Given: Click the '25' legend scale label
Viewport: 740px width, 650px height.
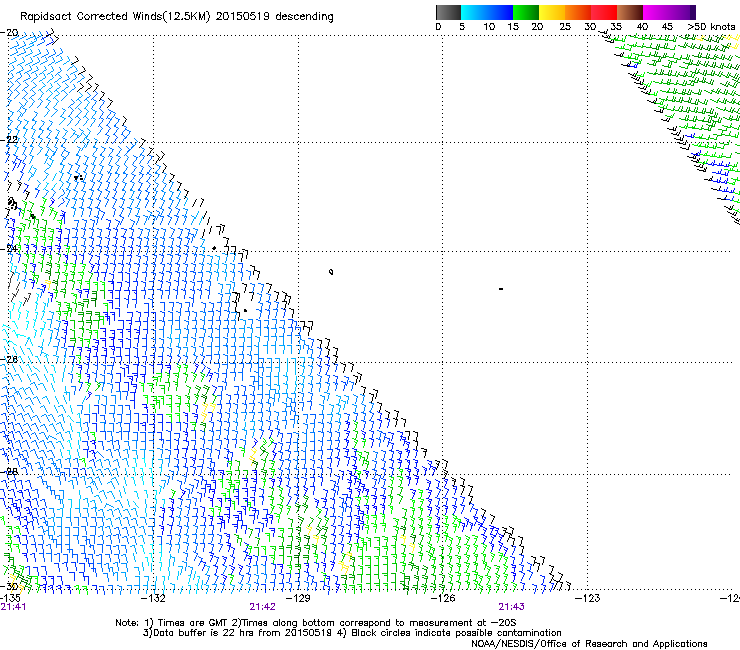Looking at the screenshot, I should coord(565,27).
